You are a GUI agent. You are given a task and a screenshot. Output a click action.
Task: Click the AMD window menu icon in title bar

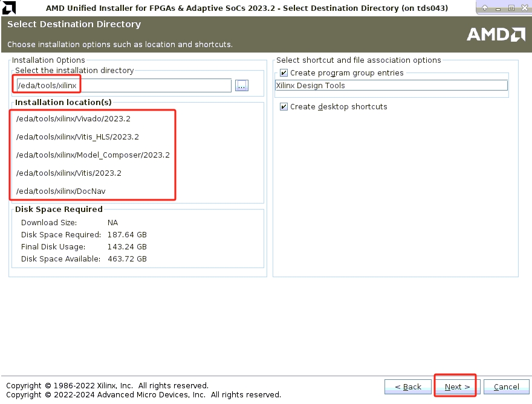point(8,8)
